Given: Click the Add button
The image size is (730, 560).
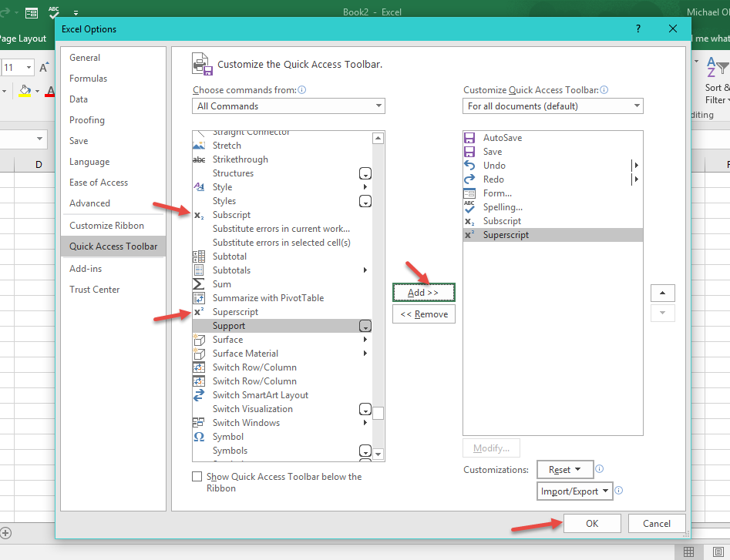Looking at the screenshot, I should point(423,292).
